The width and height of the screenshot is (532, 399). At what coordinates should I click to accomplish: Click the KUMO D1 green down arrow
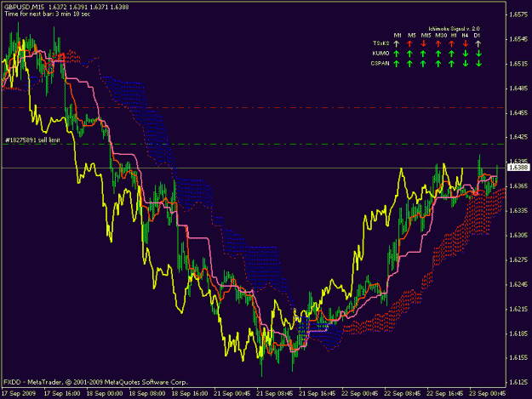pyautogui.click(x=478, y=54)
